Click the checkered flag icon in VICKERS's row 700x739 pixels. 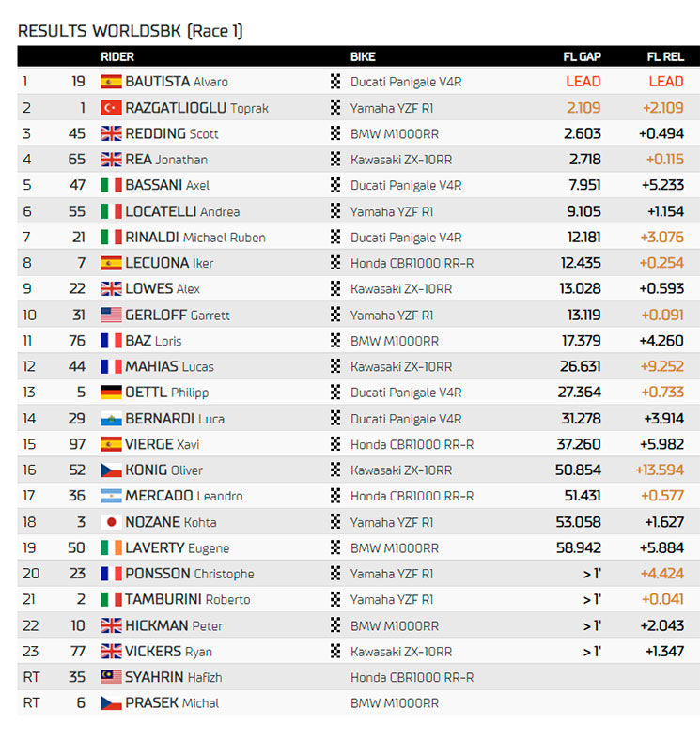point(335,651)
